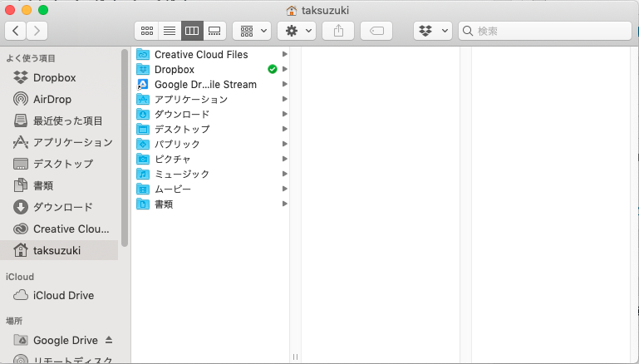Image resolution: width=639 pixels, height=364 pixels.
Task: Open the group-by arrangement dropdown
Action: pos(252,31)
